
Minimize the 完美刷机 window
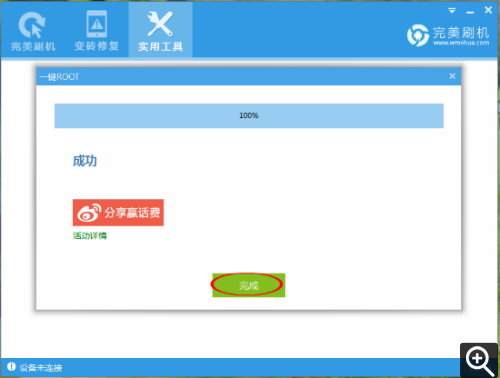coord(470,12)
